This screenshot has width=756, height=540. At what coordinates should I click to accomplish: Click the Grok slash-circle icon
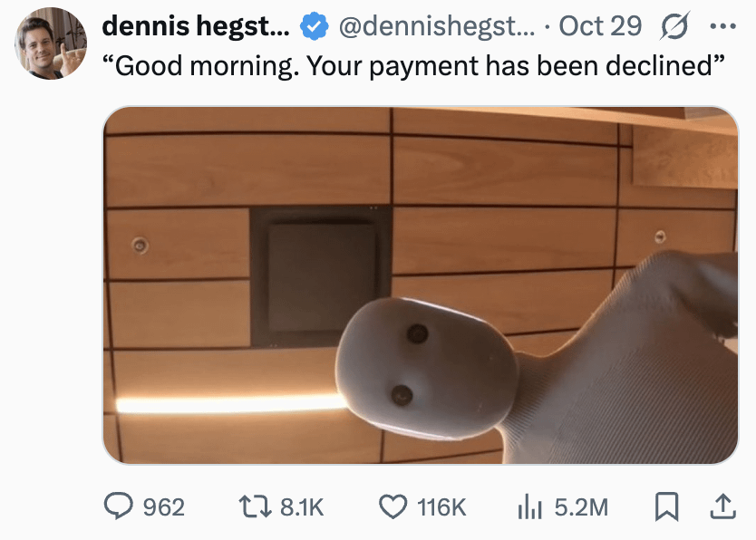click(x=675, y=26)
